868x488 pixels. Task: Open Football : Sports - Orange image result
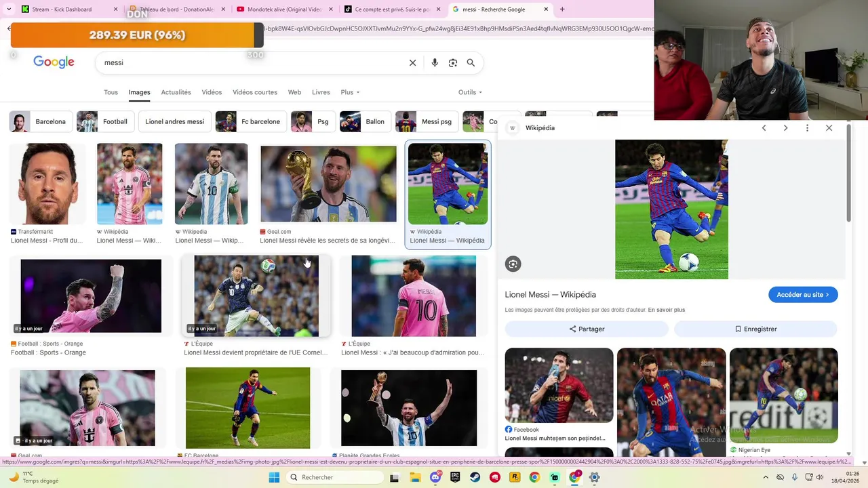click(x=91, y=296)
